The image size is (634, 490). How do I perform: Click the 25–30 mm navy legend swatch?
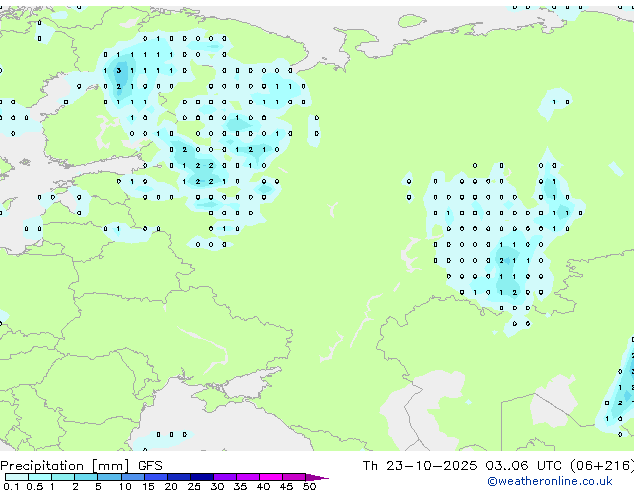click(x=201, y=477)
